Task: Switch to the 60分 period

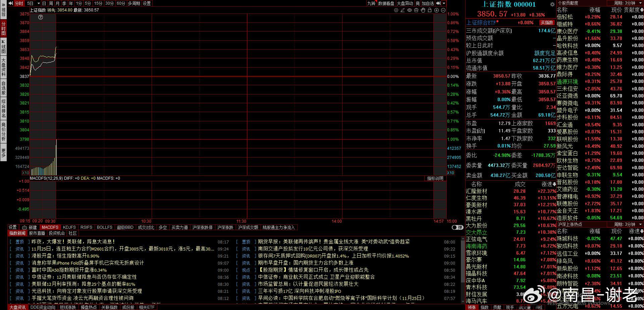Action: click(121, 3)
